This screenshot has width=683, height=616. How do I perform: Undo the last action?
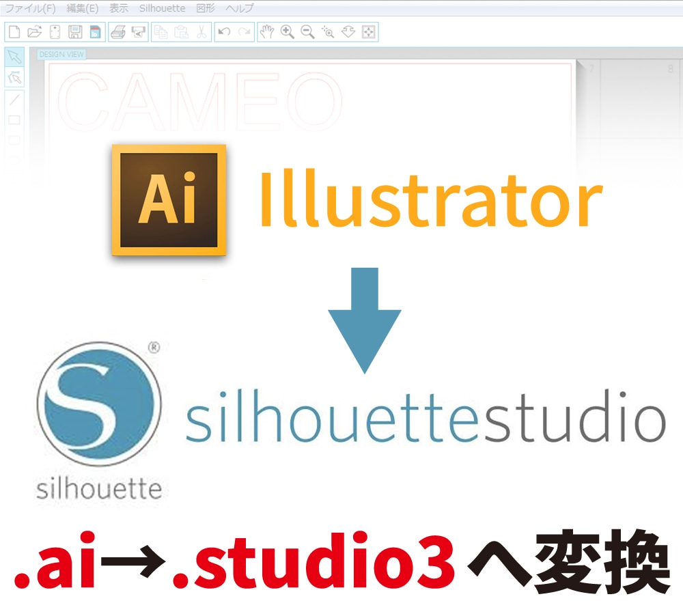click(x=224, y=32)
